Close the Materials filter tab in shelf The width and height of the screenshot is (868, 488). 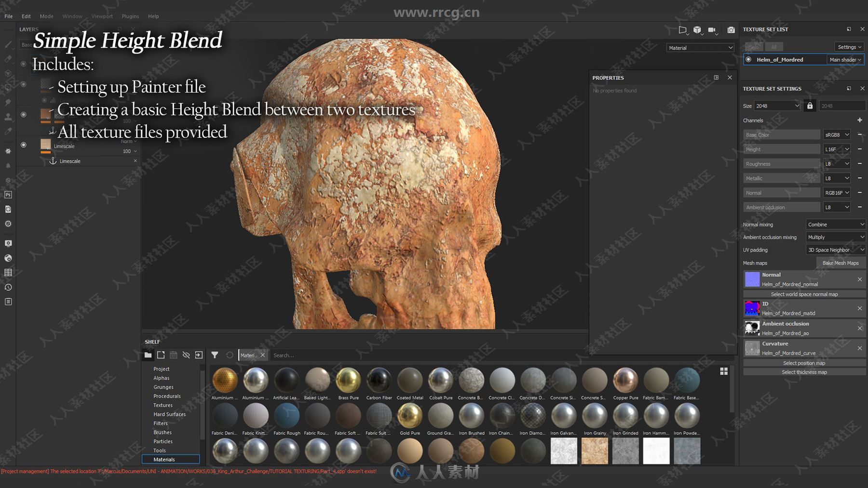coord(263,355)
